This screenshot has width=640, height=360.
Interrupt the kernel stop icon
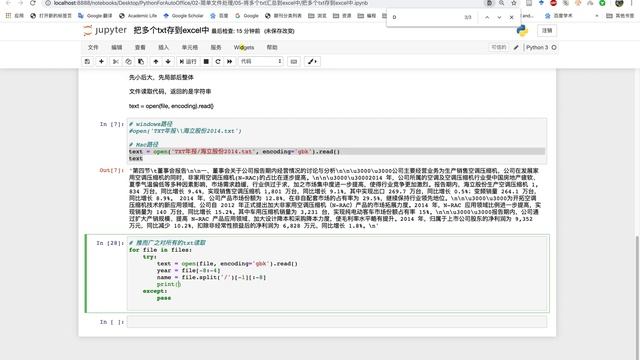206,61
